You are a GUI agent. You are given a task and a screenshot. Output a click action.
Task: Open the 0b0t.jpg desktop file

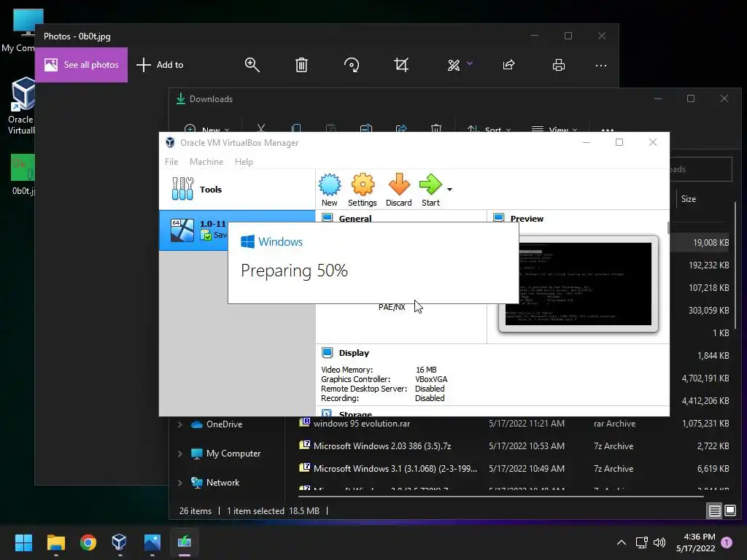click(22, 175)
